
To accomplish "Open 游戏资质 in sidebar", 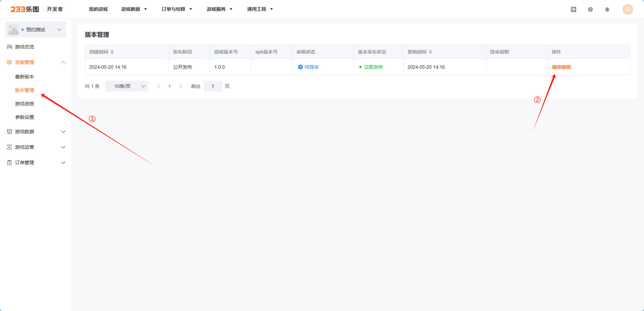I will pyautogui.click(x=25, y=104).
